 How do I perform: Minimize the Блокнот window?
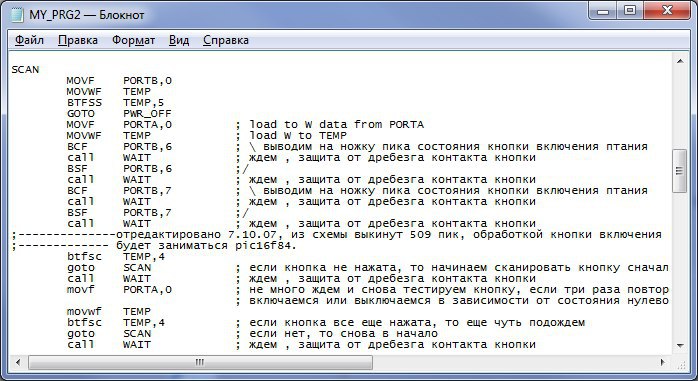(603, 11)
